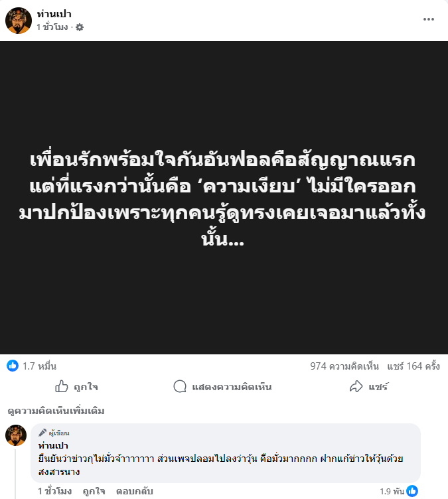Open ท่านเปา profile picture at post top

(19, 21)
